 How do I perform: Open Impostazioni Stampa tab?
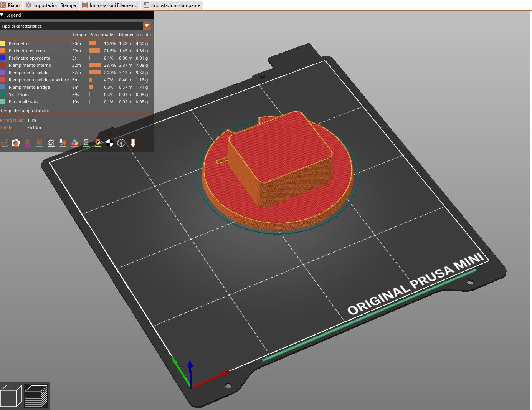click(x=51, y=5)
